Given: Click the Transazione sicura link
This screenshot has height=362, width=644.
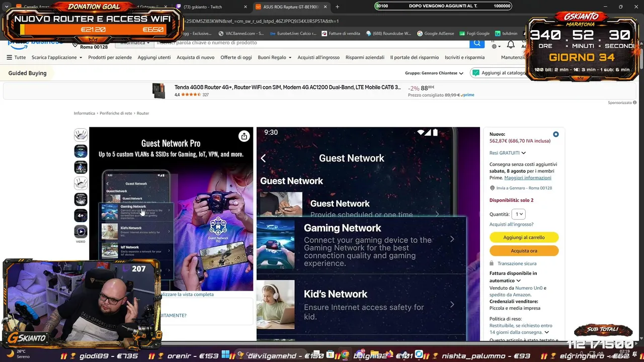Looking at the screenshot, I should tap(517, 263).
